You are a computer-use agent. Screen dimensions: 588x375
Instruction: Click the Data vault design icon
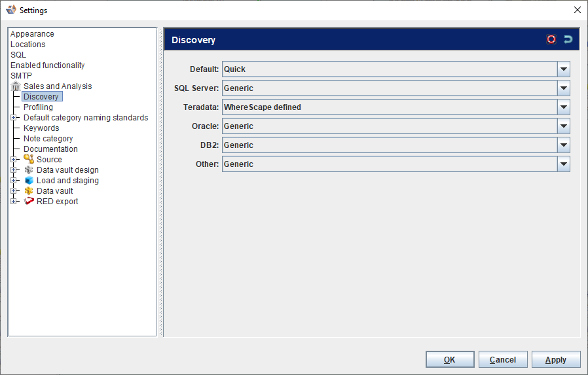(x=29, y=170)
